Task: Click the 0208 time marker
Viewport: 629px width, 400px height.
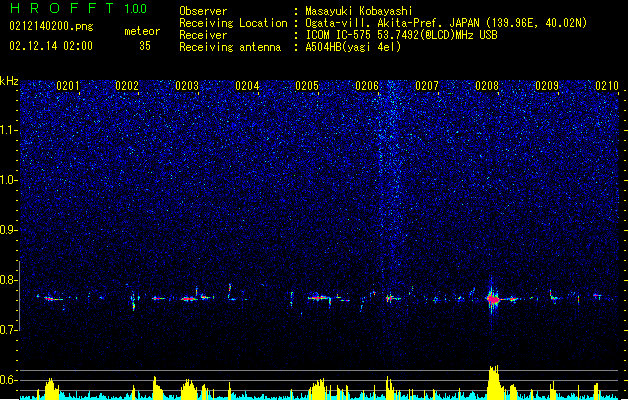Action: (487, 86)
